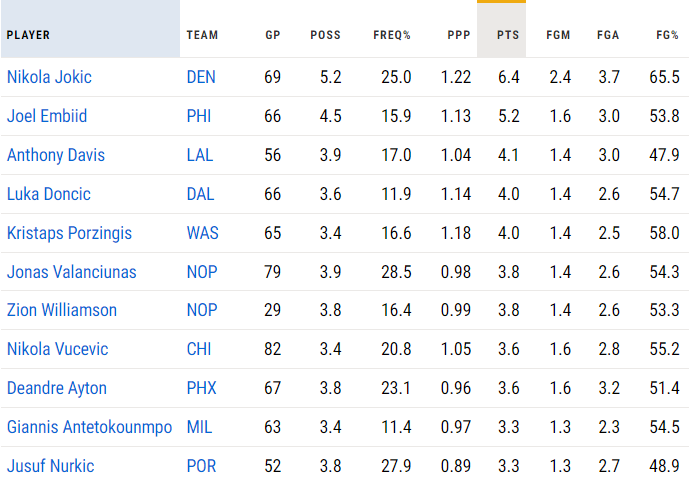689x483 pixels.
Task: Open Anthony Davis player profile
Action: point(56,155)
